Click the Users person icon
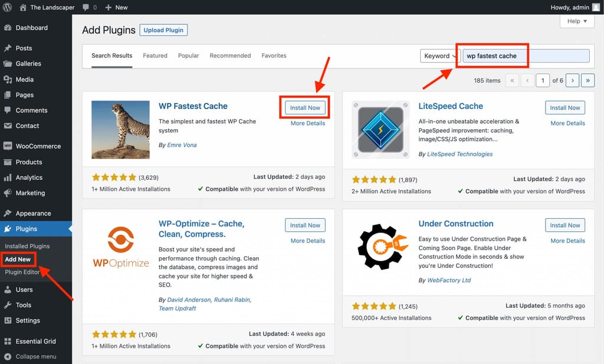The image size is (604, 364). [8, 290]
